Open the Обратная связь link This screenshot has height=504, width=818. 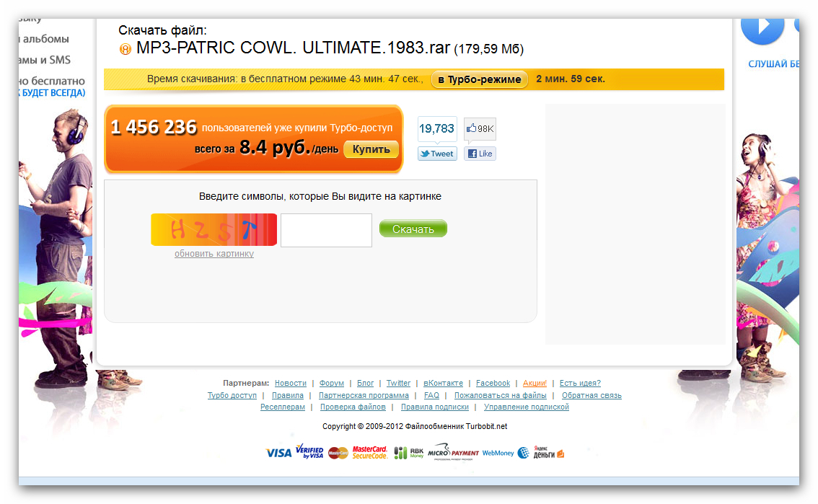(x=591, y=396)
